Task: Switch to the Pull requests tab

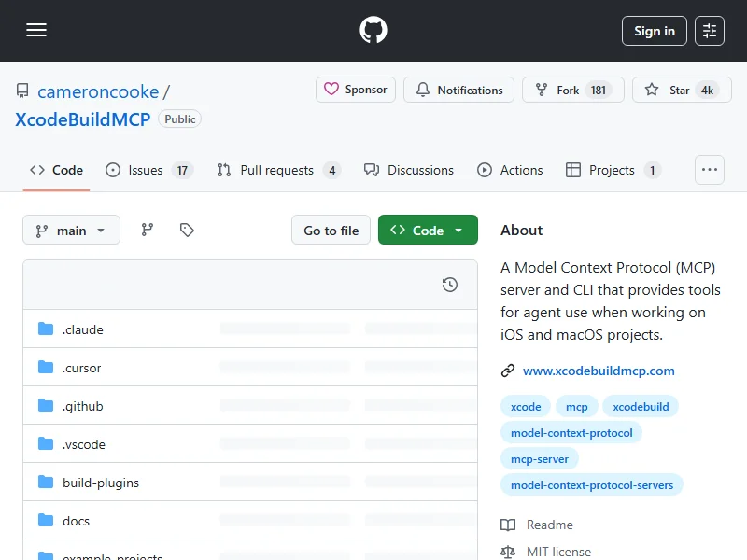Action: pyautogui.click(x=278, y=170)
